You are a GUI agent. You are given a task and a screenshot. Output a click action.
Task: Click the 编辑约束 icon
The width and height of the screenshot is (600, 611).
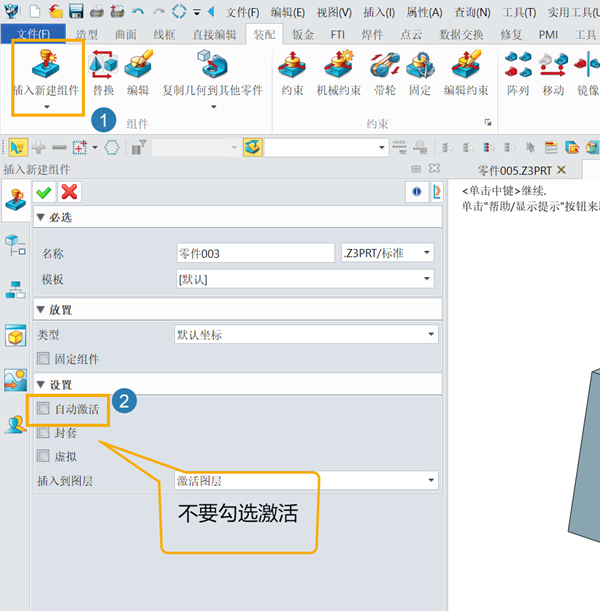[466, 63]
